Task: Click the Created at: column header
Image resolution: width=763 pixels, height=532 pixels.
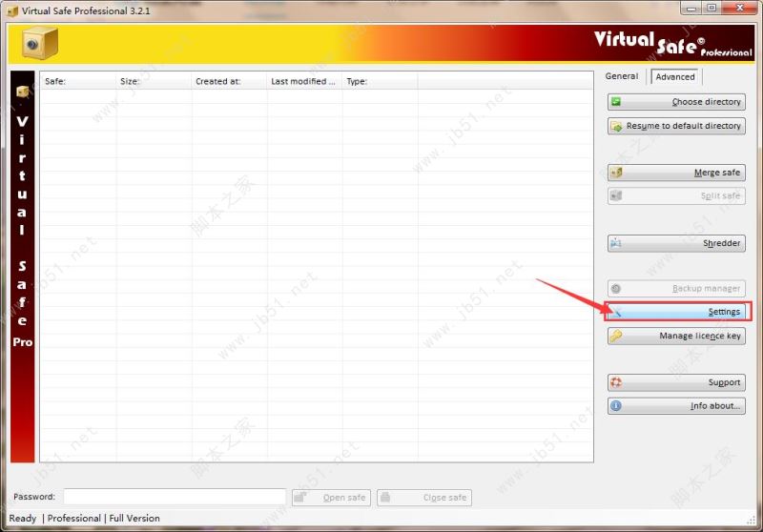Action: pyautogui.click(x=229, y=81)
